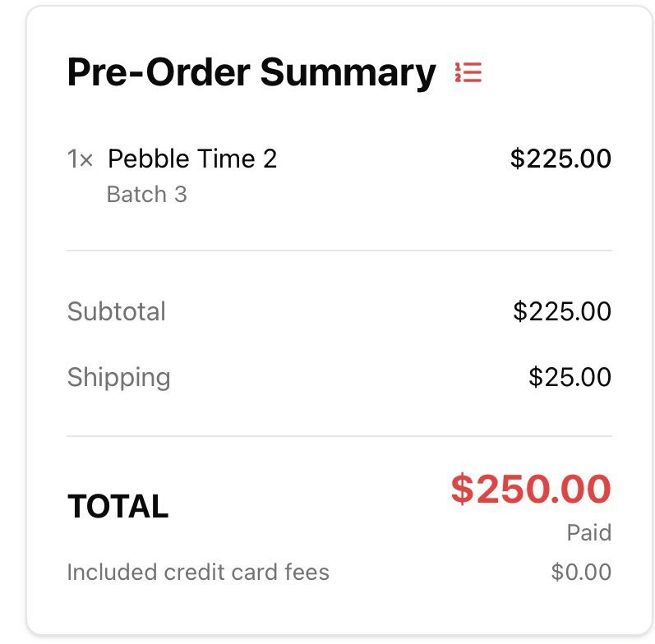The width and height of the screenshot is (655, 644).
Task: Click the word Pre-Order in the heading
Action: click(x=159, y=73)
